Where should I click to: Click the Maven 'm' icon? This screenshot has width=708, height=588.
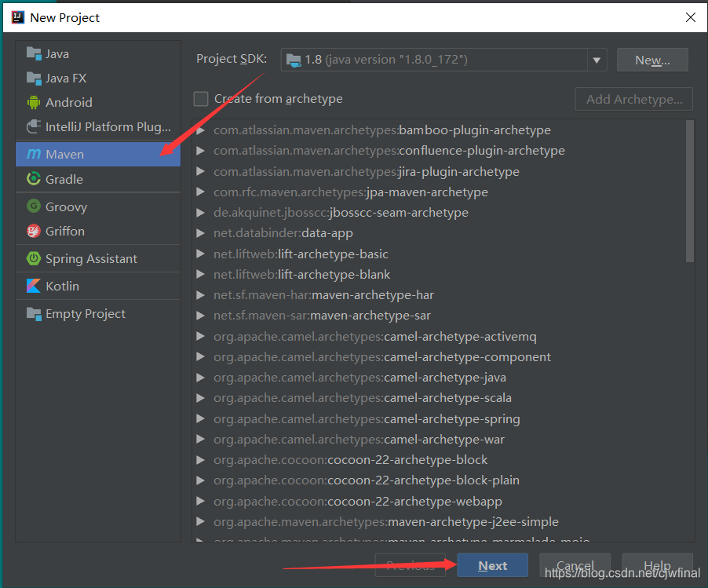(34, 155)
